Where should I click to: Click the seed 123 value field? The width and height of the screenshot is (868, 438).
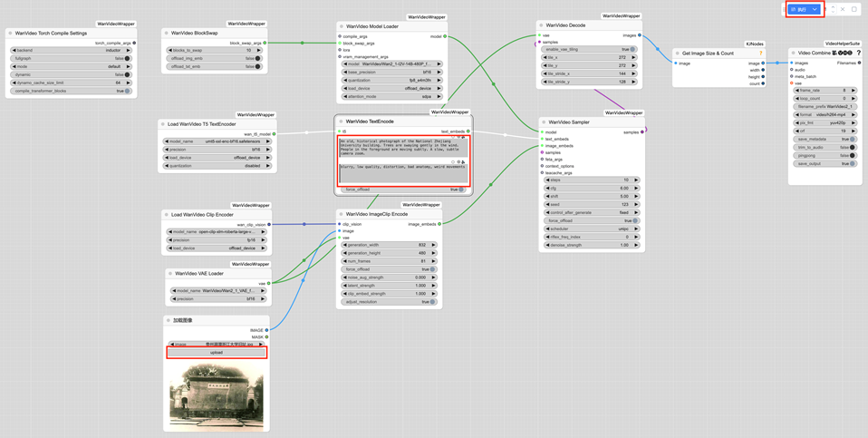click(592, 204)
